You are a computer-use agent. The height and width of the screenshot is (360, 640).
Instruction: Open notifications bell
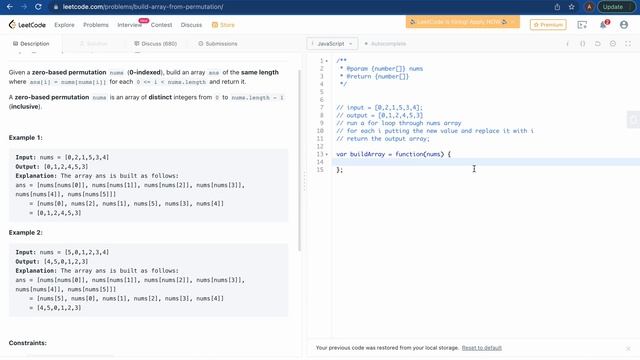603,25
